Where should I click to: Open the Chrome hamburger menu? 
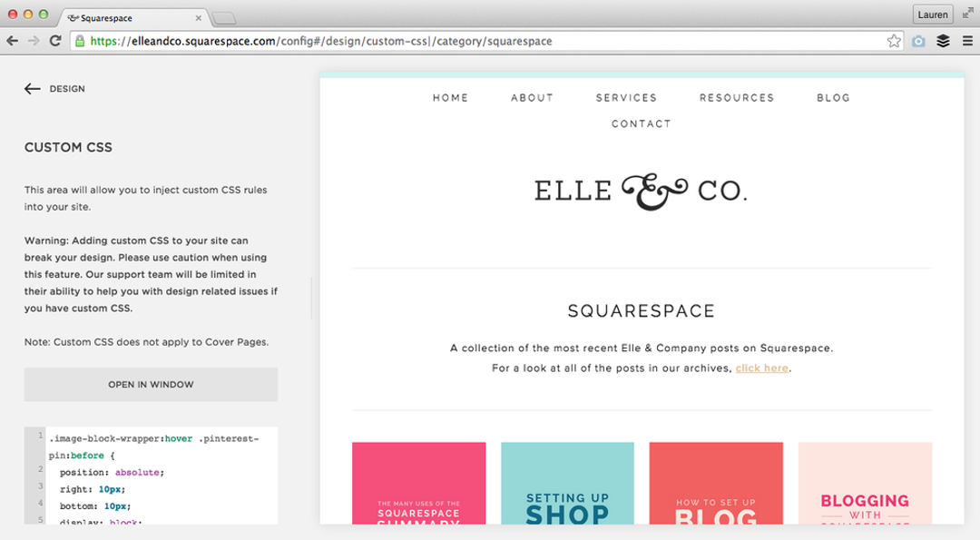(967, 41)
